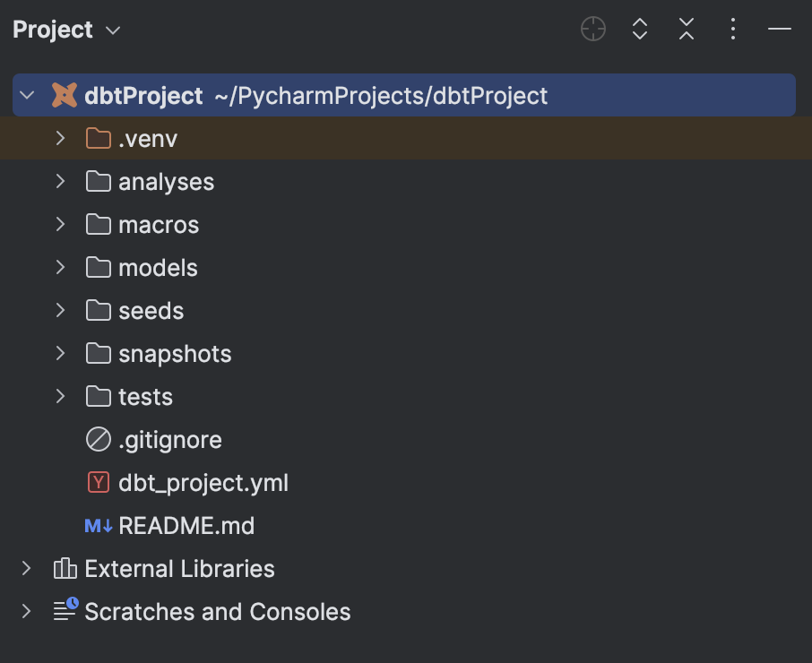Expand the tests folder
812x663 pixels.
[x=60, y=396]
